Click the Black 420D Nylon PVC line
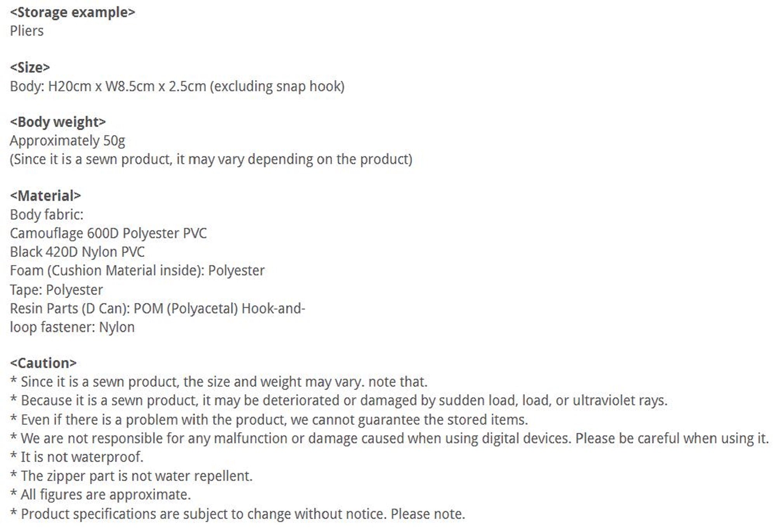The image size is (776, 532). point(77,252)
